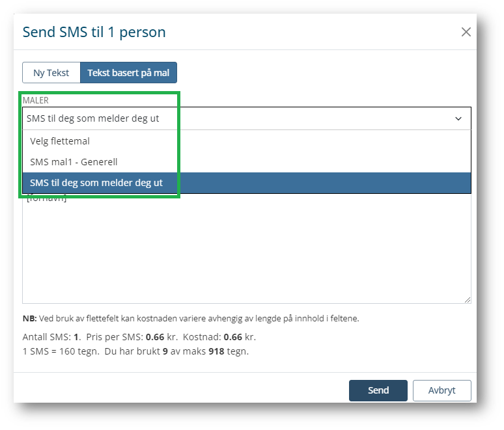
Task: Switch to the Ny Tekst tab
Action: click(51, 73)
